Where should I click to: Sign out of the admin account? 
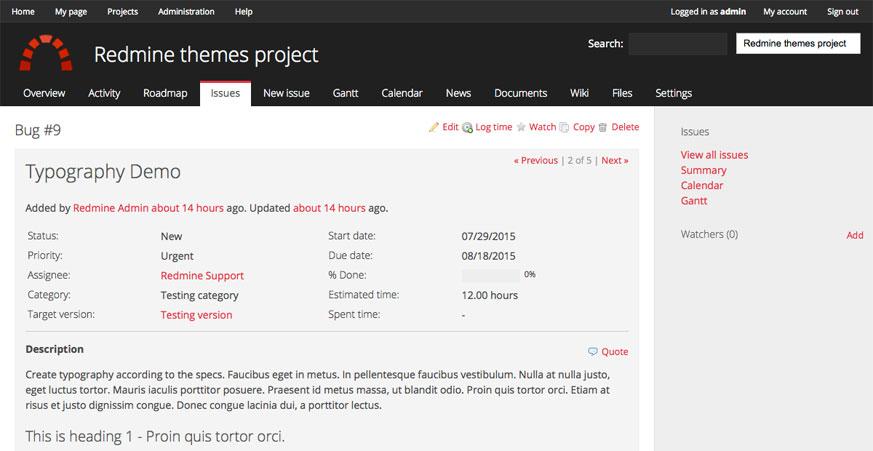point(842,12)
